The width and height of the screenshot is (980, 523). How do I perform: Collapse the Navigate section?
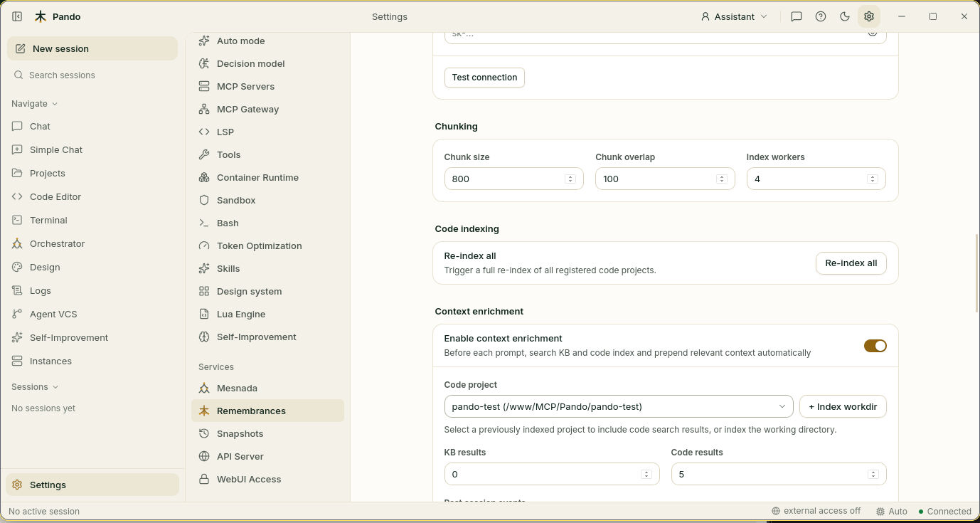point(35,103)
